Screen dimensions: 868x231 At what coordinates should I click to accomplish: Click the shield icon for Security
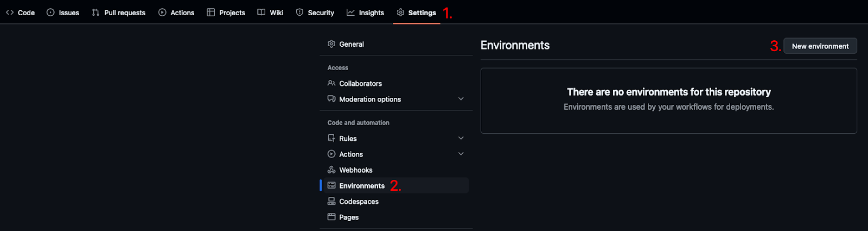pos(299,13)
